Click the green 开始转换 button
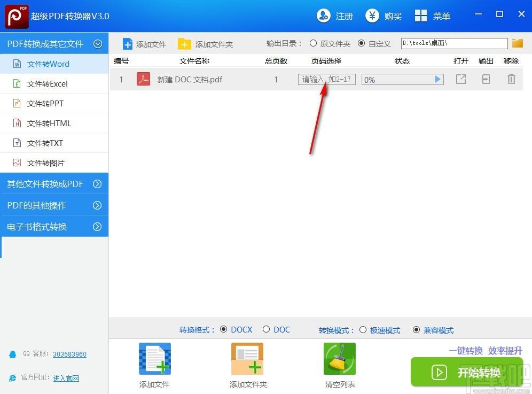Viewport: 532px width, 394px height. [x=467, y=372]
